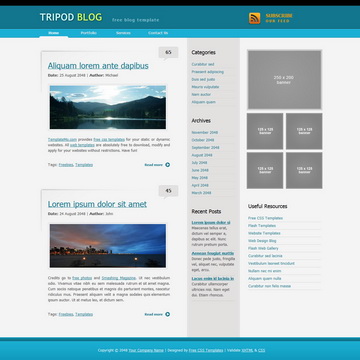Screen dimensions: 360x360
Task: Validate XHTML via the footer link
Action: tap(247, 350)
